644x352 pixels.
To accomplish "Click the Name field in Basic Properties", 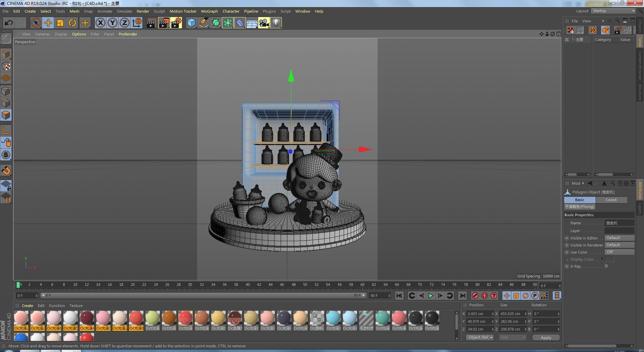I will [619, 223].
